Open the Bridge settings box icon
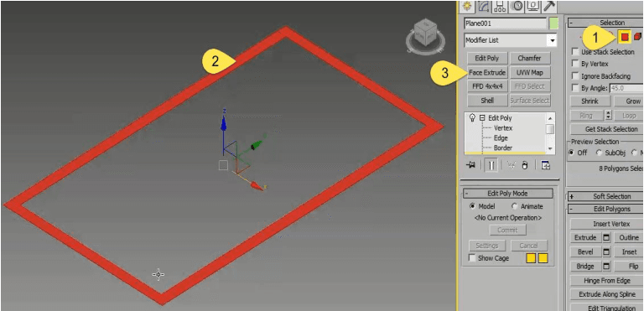Viewport: 644px width, 311px height. coord(605,267)
